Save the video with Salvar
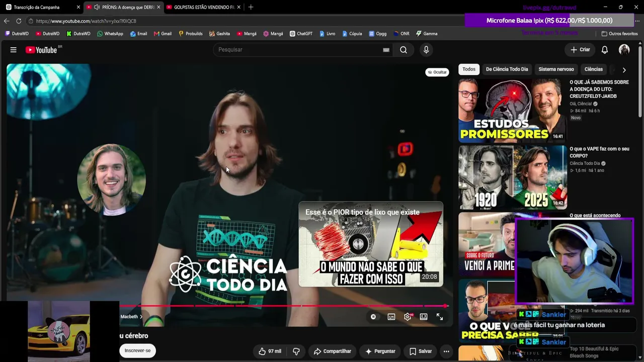Image resolution: width=644 pixels, height=362 pixels. click(x=420, y=351)
